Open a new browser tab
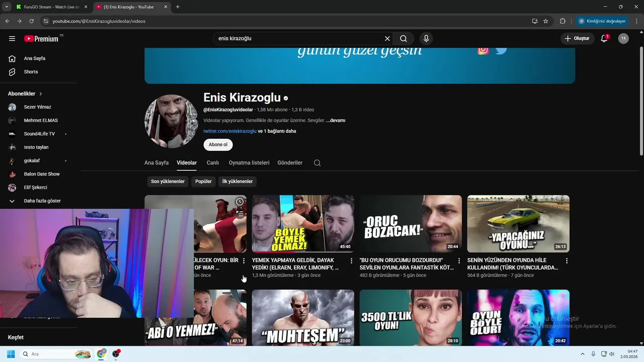644x362 pixels. pos(178,7)
